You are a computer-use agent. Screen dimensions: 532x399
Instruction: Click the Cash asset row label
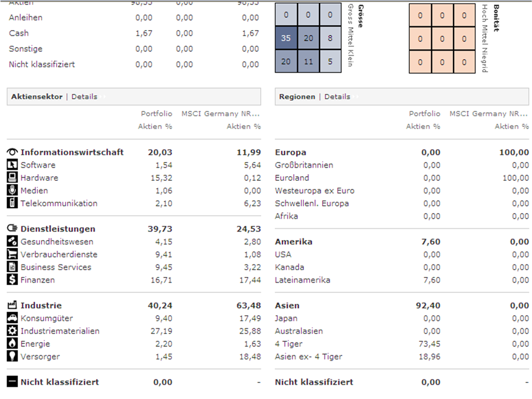point(19,33)
